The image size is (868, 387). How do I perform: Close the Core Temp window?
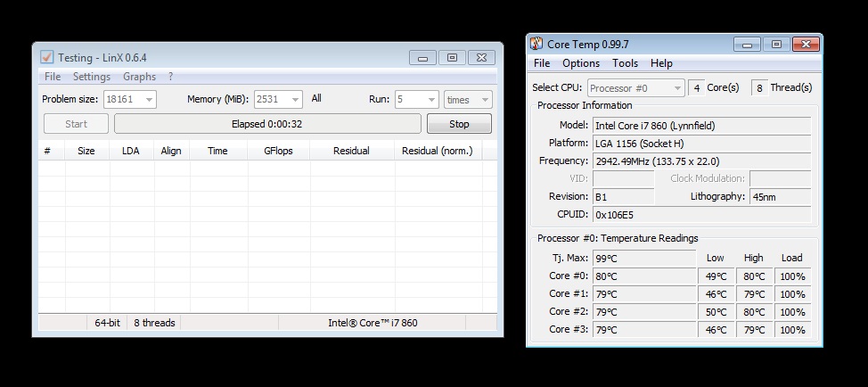click(806, 45)
